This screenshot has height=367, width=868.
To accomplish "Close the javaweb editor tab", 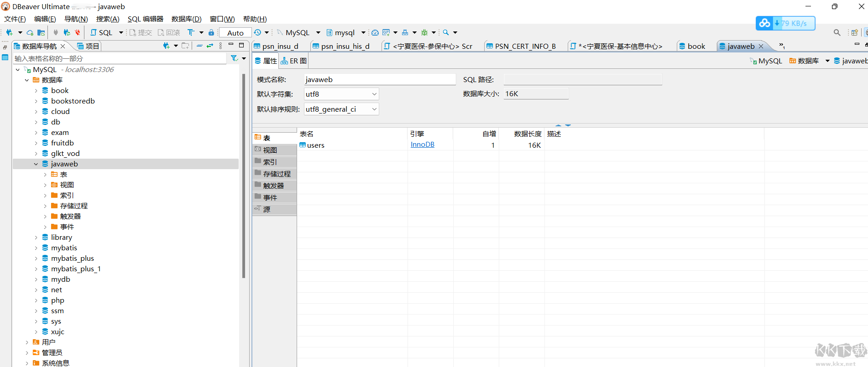I will pyautogui.click(x=761, y=46).
